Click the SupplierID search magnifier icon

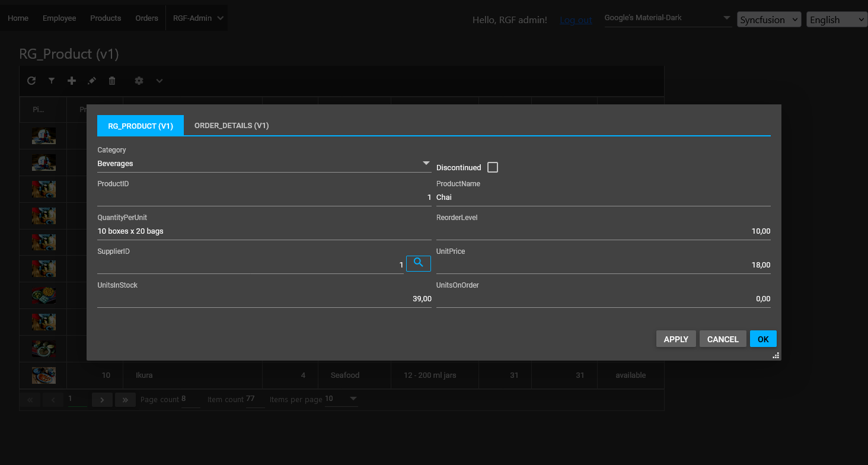tap(419, 263)
